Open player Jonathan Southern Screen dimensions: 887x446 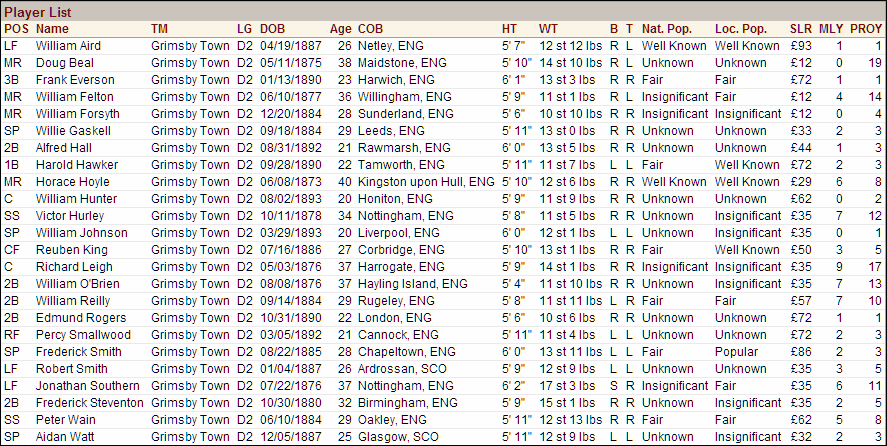click(88, 385)
